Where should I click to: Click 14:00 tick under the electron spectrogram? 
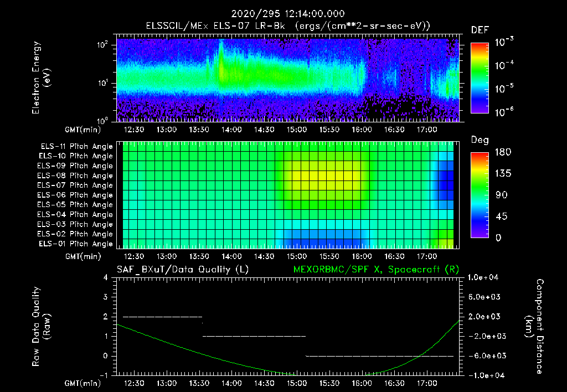click(x=231, y=130)
